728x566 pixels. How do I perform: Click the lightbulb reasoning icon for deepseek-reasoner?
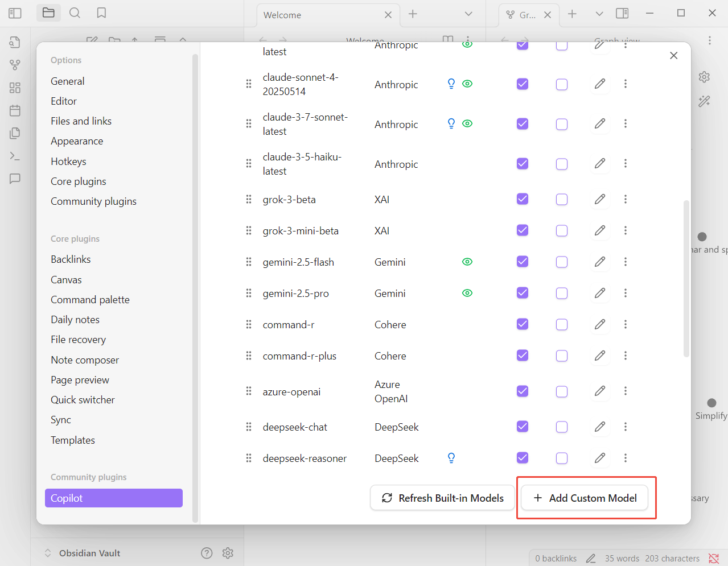[x=451, y=458]
